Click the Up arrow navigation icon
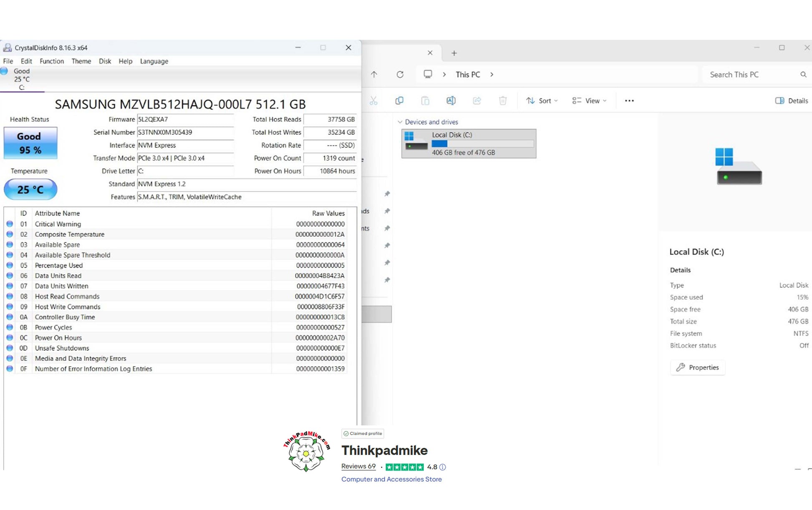 click(374, 74)
